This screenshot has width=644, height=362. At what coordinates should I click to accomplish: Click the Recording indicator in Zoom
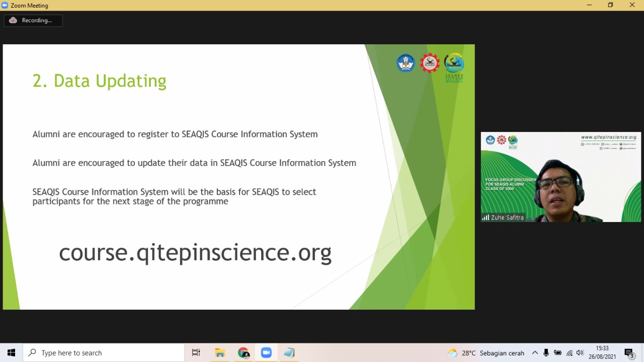tap(33, 20)
